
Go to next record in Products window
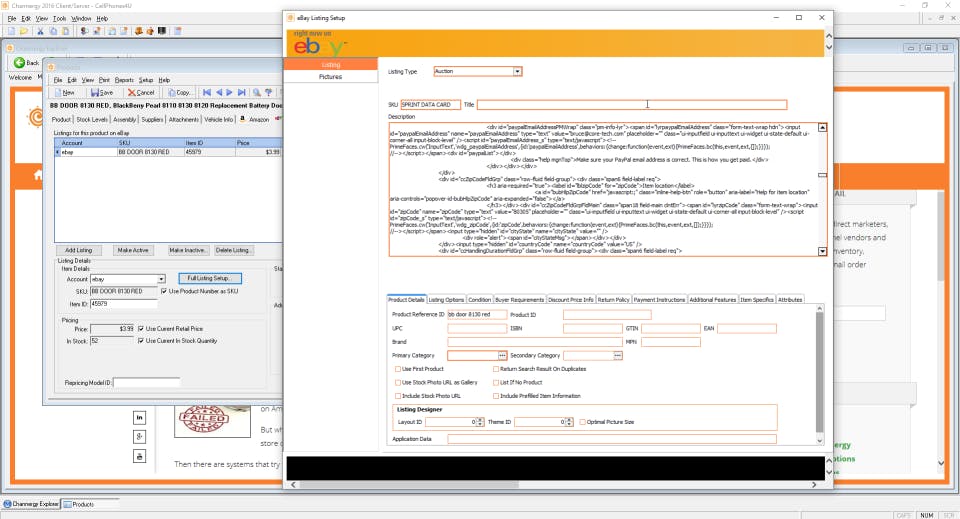[x=230, y=92]
